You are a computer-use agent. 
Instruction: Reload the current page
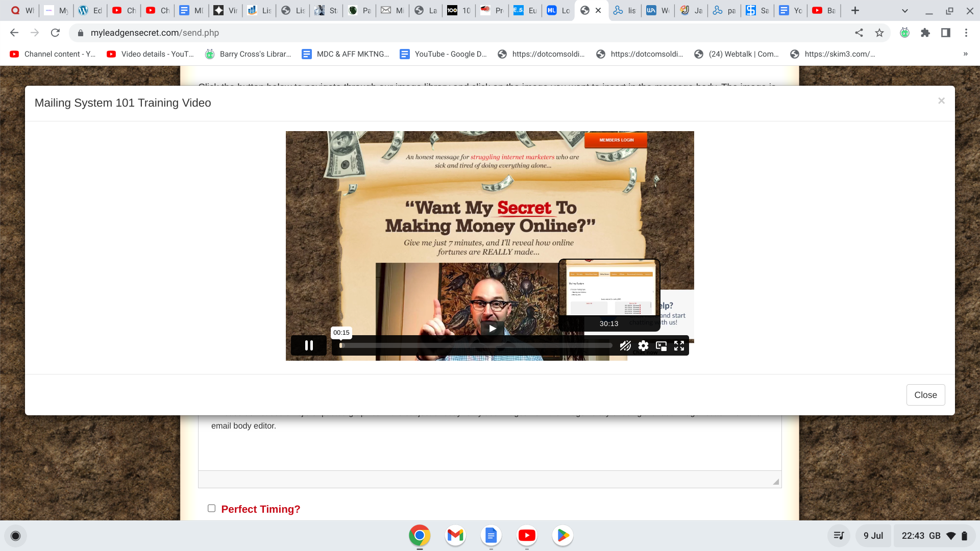[x=55, y=32]
